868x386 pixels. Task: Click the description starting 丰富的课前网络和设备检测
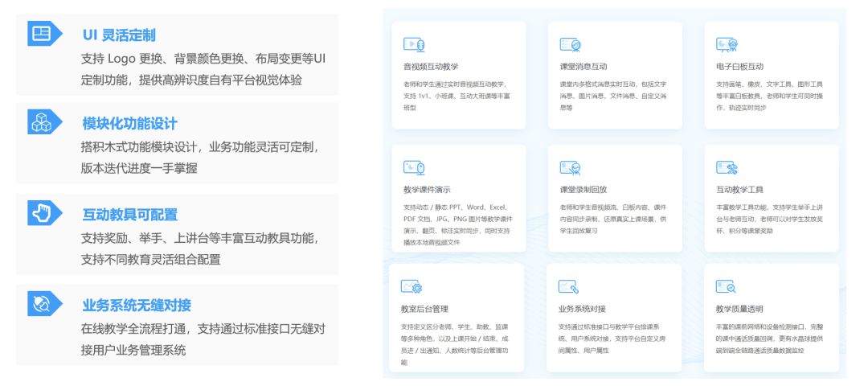(x=769, y=339)
